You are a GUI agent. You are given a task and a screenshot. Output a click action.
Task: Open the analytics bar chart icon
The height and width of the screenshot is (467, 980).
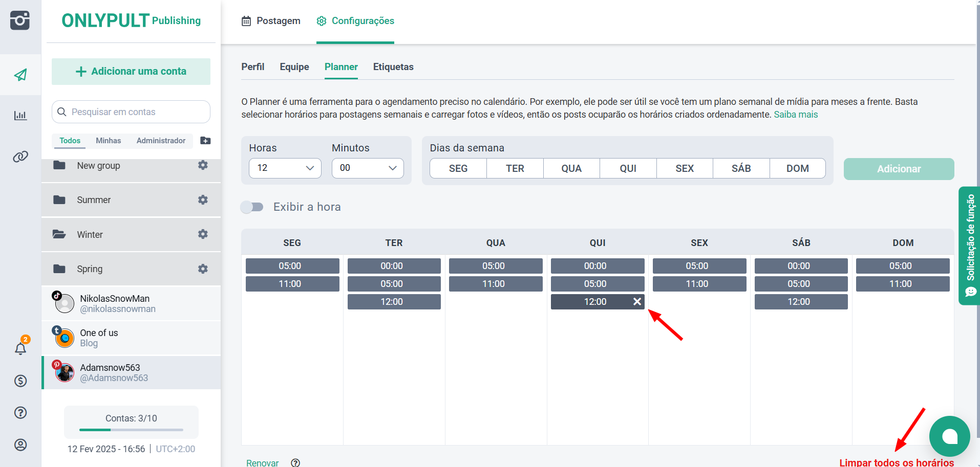point(20,116)
